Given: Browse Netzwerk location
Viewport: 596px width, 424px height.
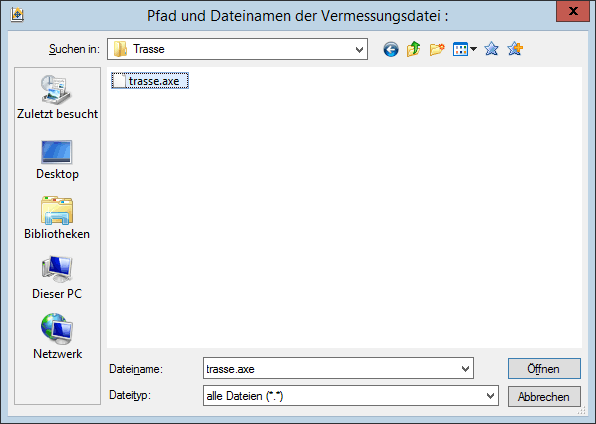Looking at the screenshot, I should (57, 337).
